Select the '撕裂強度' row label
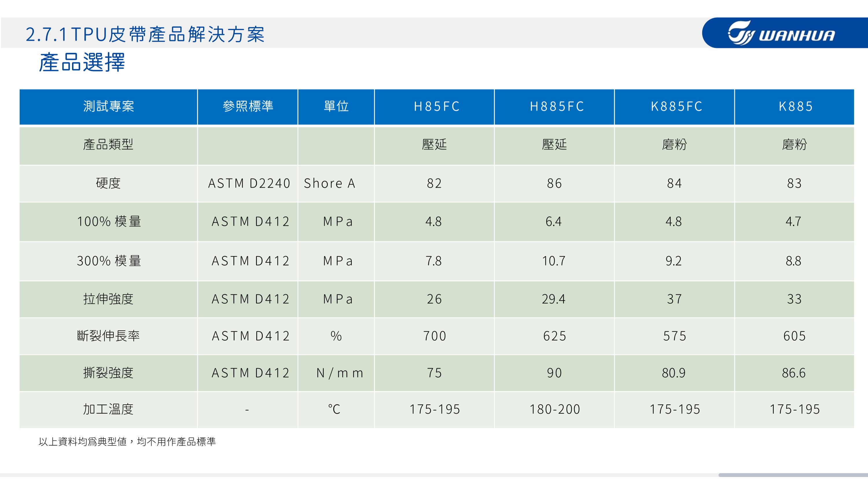868x488 pixels. pos(108,373)
